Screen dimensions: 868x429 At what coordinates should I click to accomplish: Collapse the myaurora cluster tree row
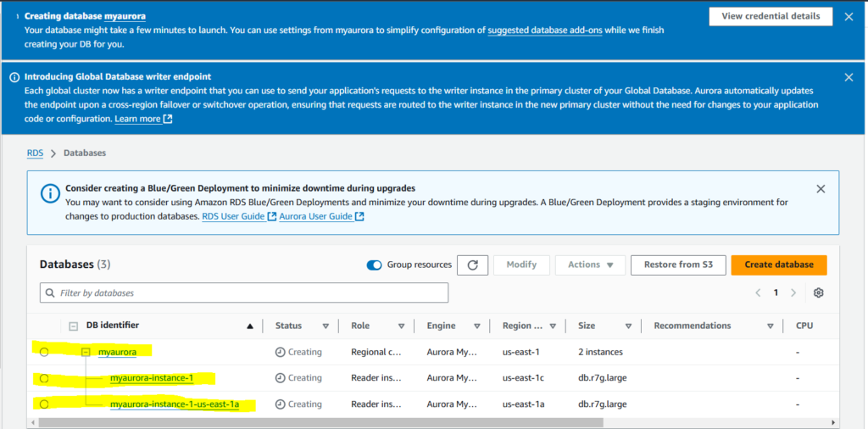[86, 352]
